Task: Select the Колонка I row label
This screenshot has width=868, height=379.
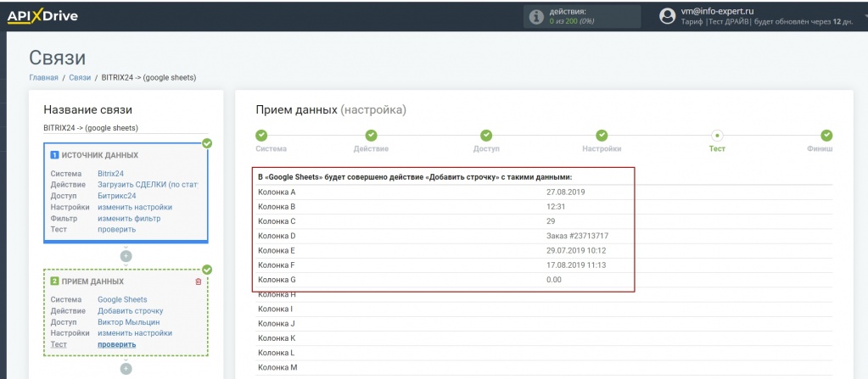Action: point(276,309)
